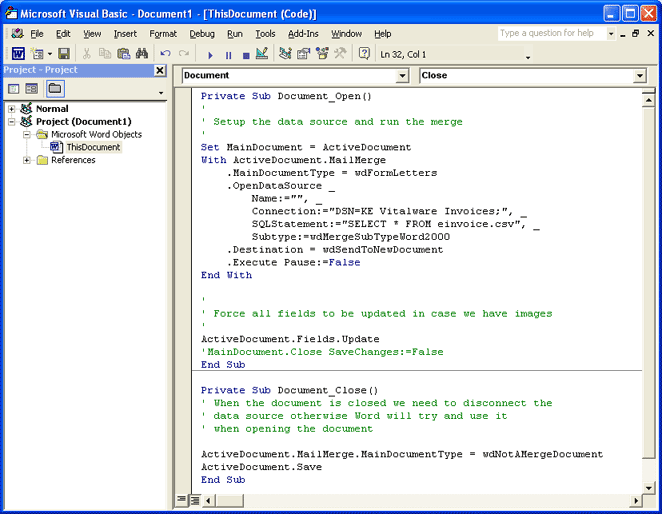Open the View menu
662x514 pixels.
pos(92,34)
